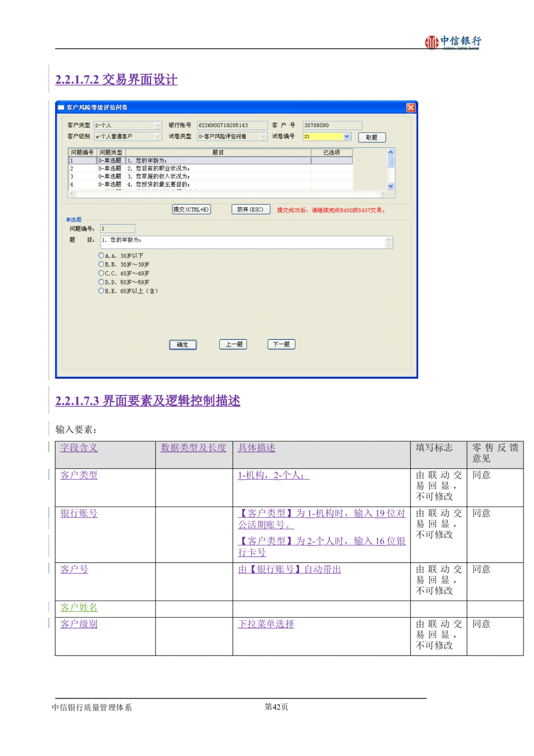
Task: Click the 下一题 button
Action: coord(281,344)
